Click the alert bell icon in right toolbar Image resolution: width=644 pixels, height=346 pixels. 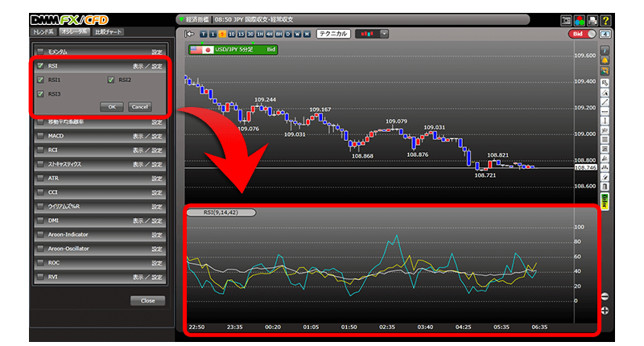605,60
